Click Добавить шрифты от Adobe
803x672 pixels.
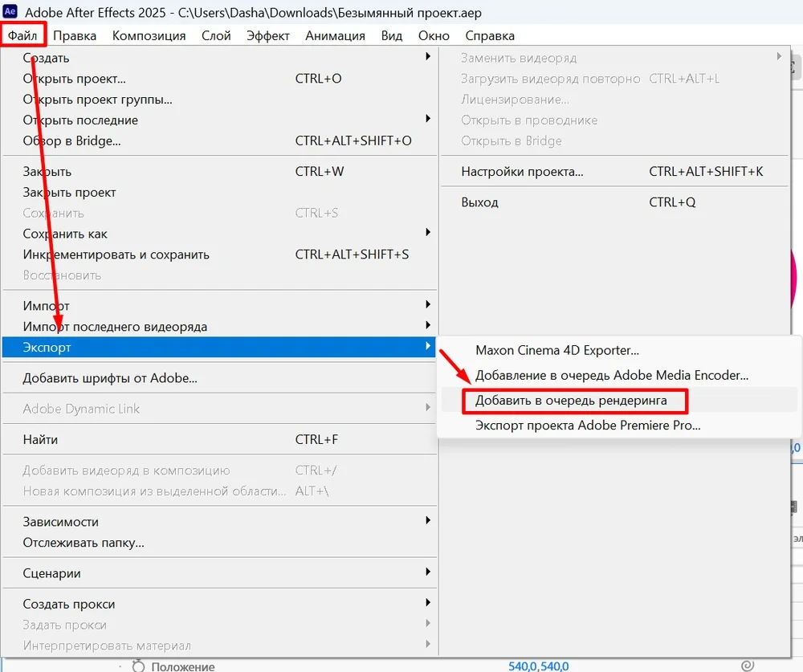(110, 378)
